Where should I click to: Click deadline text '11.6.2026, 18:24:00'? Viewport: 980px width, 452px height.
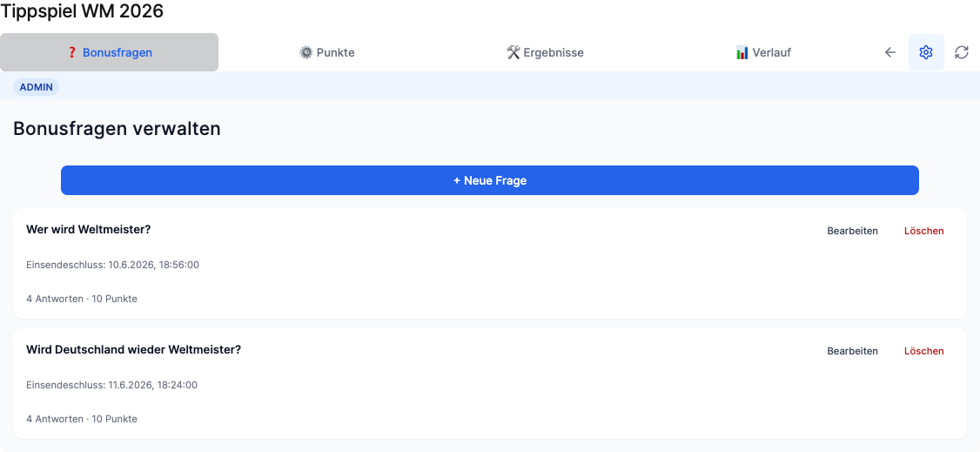(x=152, y=385)
